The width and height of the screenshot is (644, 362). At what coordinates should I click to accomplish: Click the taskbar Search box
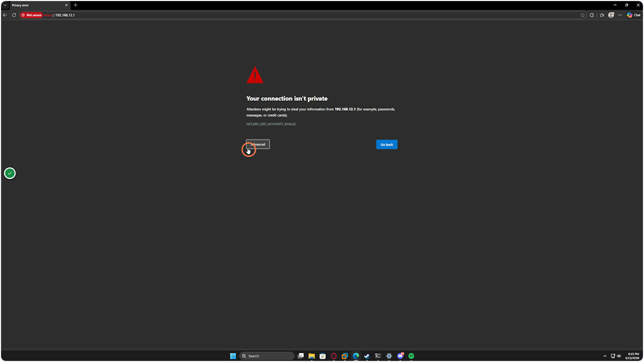click(267, 356)
